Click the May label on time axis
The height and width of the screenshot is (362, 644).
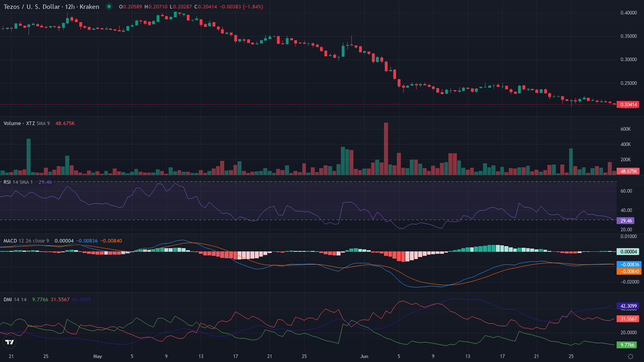[x=97, y=356]
